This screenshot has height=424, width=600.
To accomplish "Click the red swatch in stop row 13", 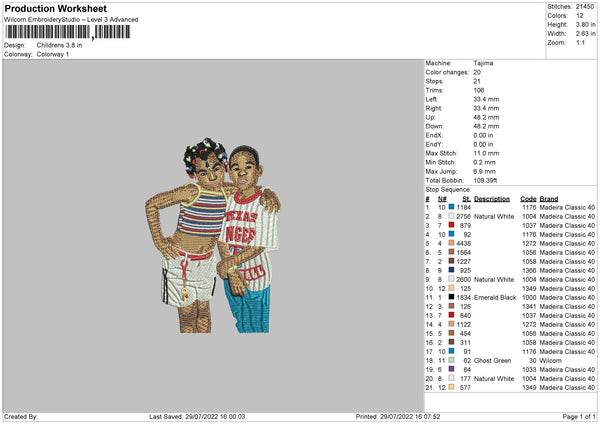I will [x=452, y=315].
